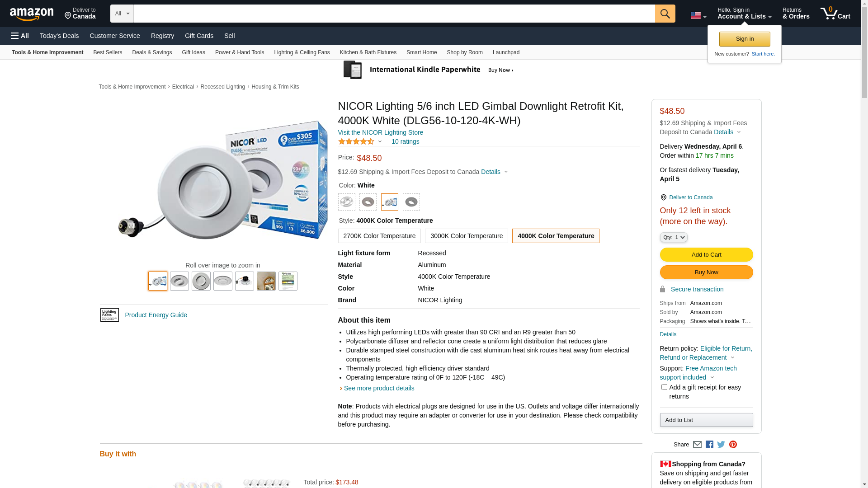Share the product via email icon

[x=697, y=445]
